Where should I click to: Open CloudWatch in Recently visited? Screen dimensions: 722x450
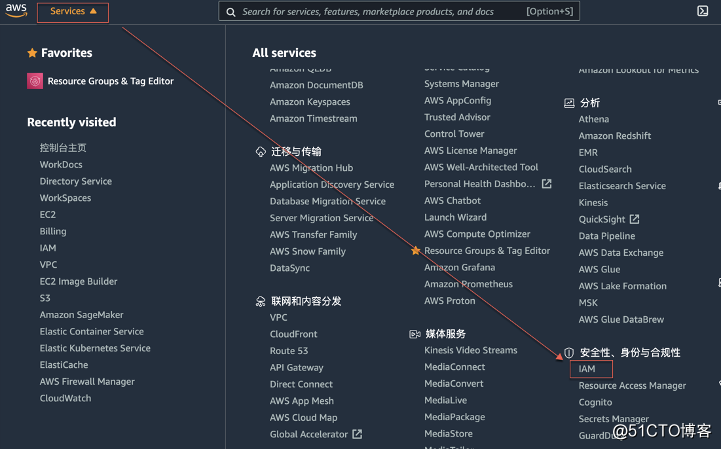[x=65, y=398]
